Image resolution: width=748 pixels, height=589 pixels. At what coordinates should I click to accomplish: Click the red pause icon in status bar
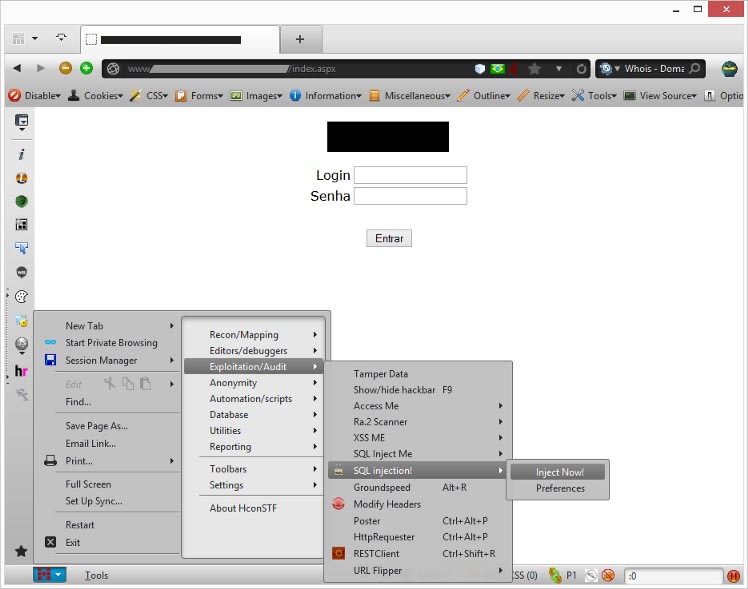[x=733, y=576]
